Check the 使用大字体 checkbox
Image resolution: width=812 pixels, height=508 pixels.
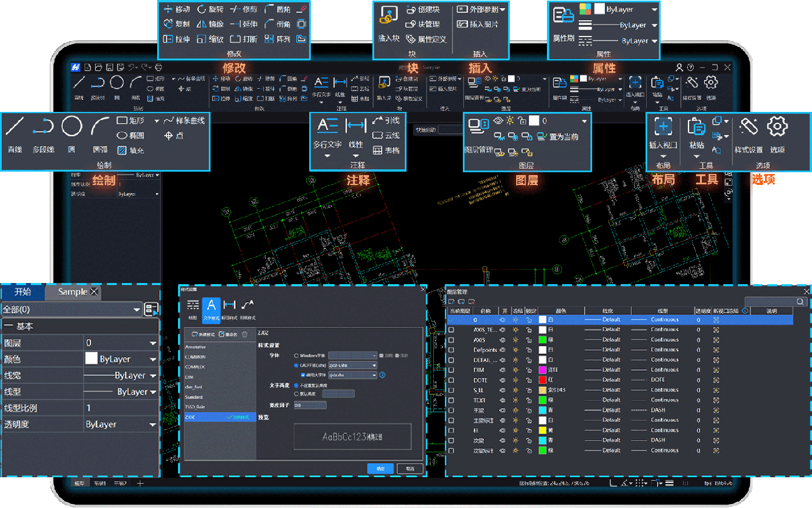tap(303, 375)
